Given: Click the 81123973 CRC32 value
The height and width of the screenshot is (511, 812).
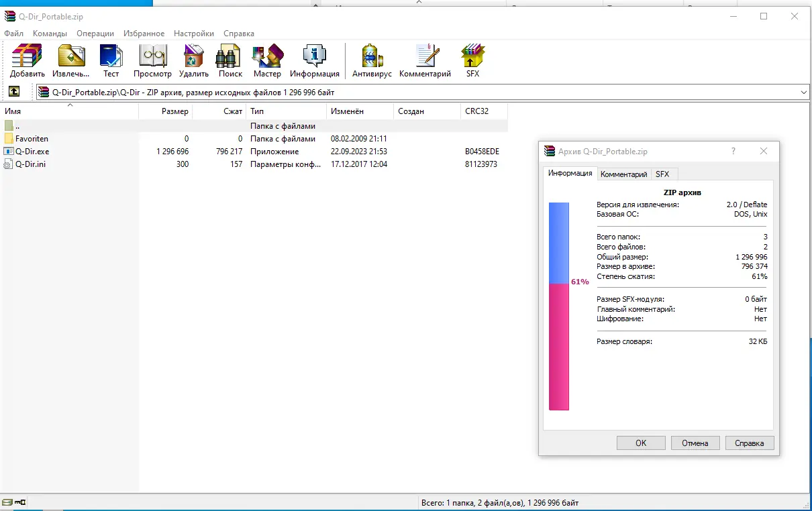Looking at the screenshot, I should click(x=481, y=164).
